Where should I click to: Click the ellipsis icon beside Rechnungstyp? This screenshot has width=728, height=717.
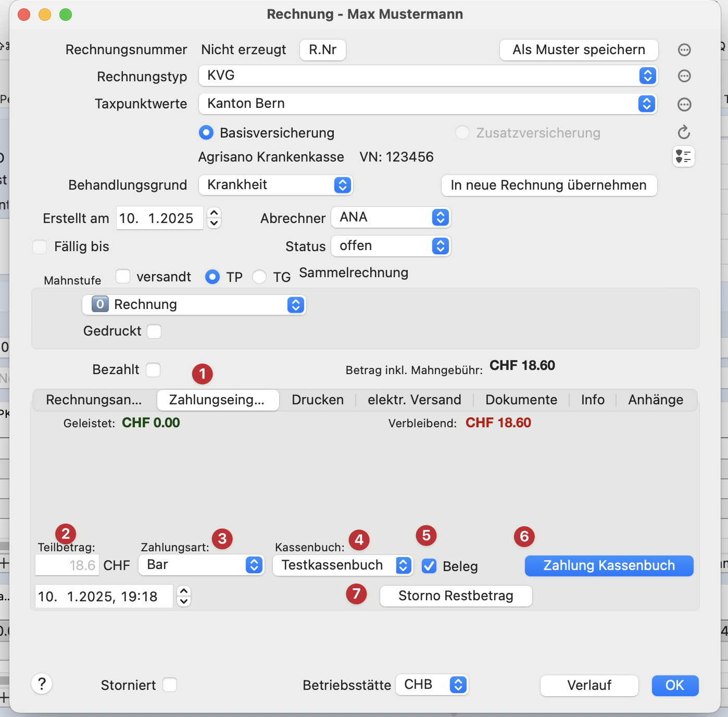(684, 76)
